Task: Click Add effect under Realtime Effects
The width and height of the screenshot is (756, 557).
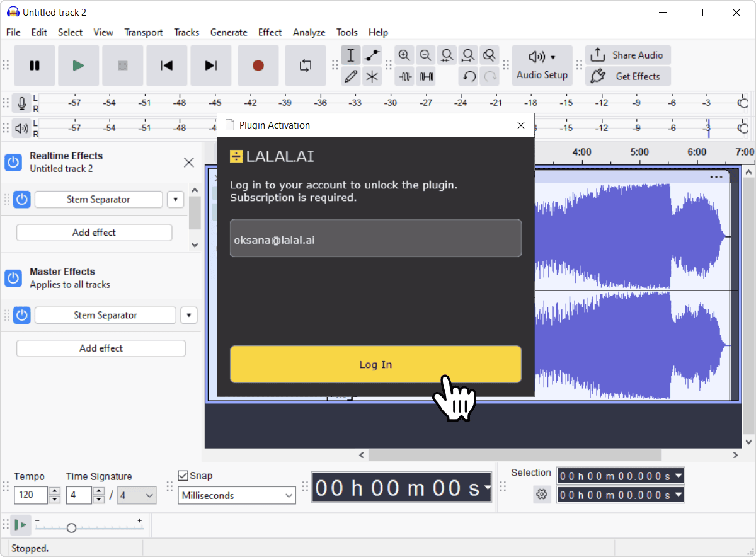Action: [x=94, y=233]
